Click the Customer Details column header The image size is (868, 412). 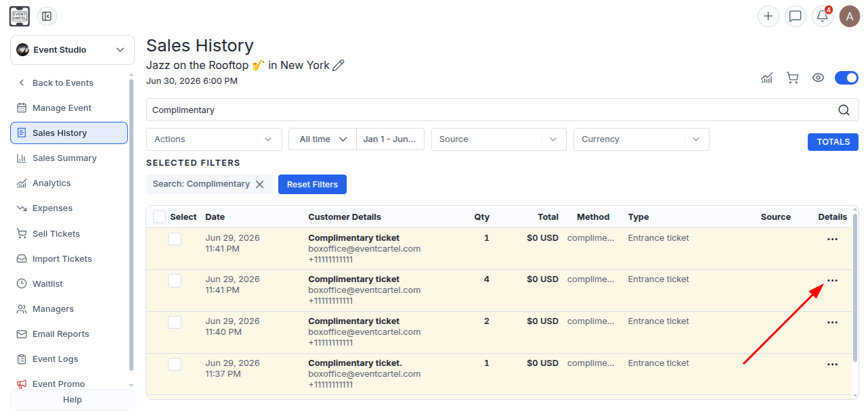click(345, 217)
